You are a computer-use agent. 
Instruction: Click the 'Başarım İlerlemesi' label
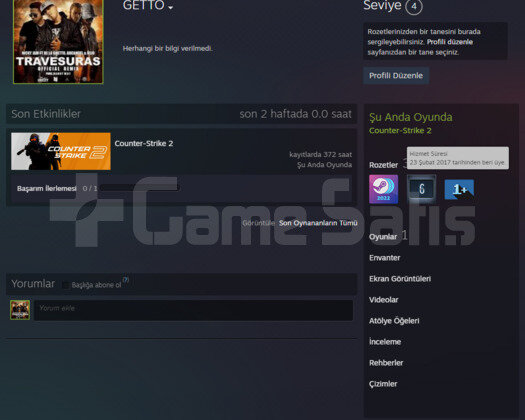pyautogui.click(x=47, y=189)
